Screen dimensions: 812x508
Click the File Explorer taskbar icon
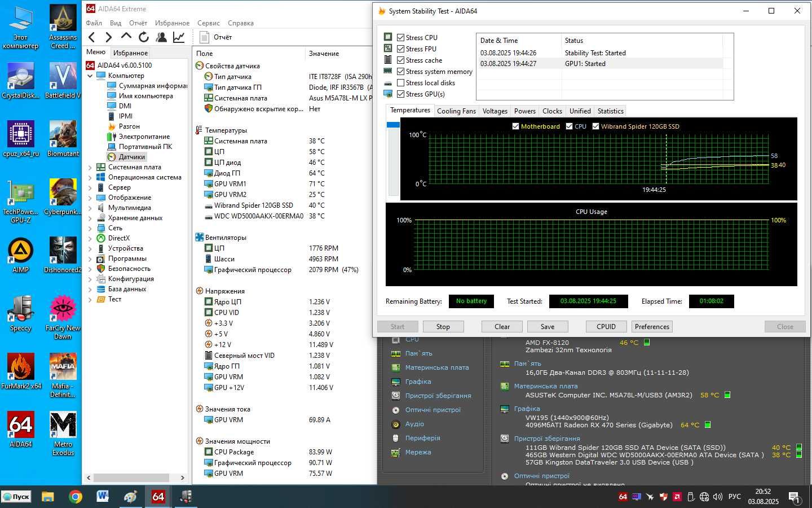tap(48, 497)
